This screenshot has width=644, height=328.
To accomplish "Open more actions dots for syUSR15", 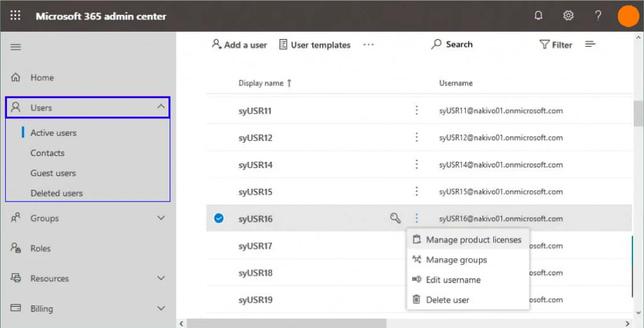I will 417,192.
